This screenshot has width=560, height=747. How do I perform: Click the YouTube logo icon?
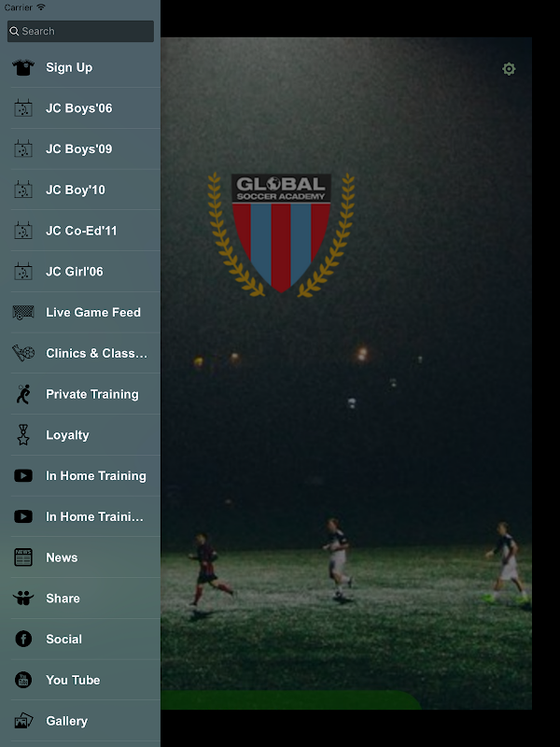click(22, 680)
